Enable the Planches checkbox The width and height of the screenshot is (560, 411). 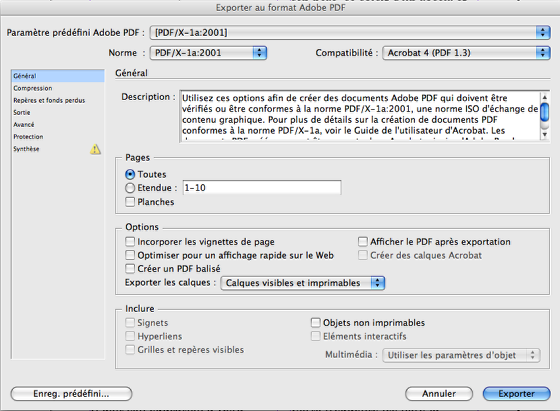pos(130,202)
